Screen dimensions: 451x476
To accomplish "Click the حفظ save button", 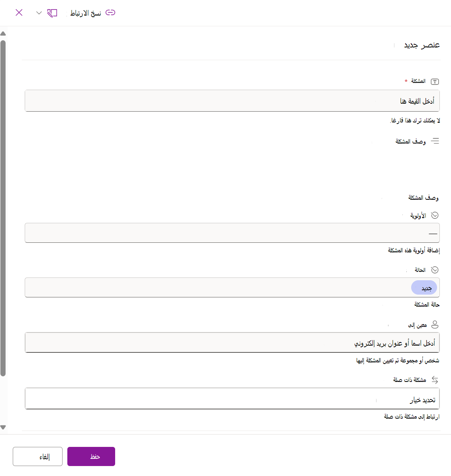I will point(91,456).
